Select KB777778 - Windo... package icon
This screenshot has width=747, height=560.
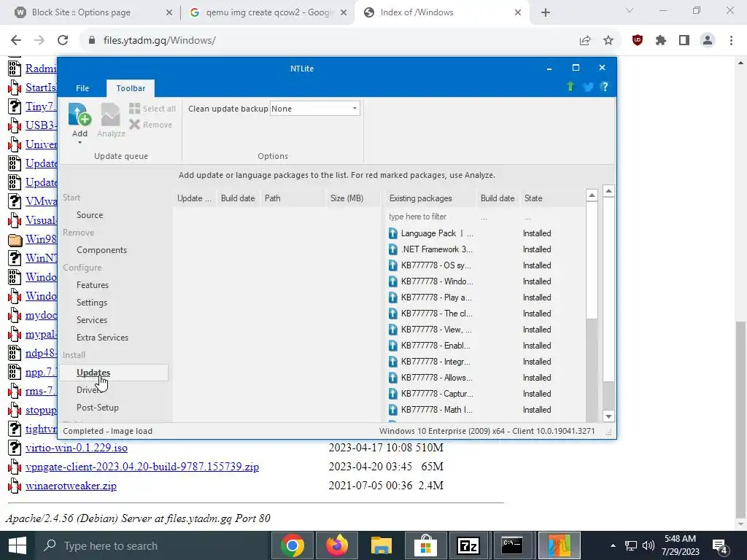tap(392, 281)
